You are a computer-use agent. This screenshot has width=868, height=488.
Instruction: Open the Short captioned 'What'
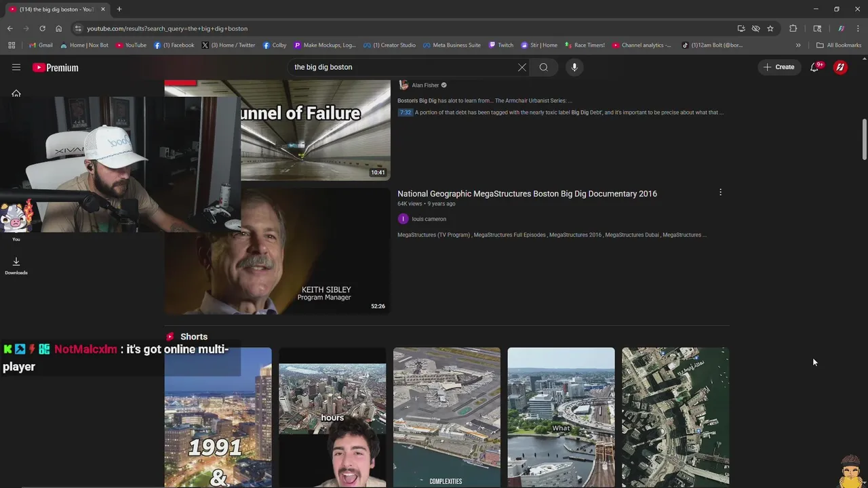(x=561, y=418)
